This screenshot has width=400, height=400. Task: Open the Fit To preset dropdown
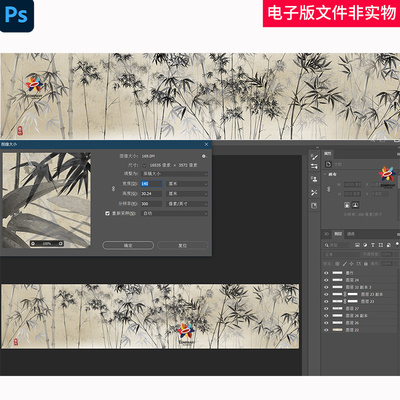(x=175, y=174)
